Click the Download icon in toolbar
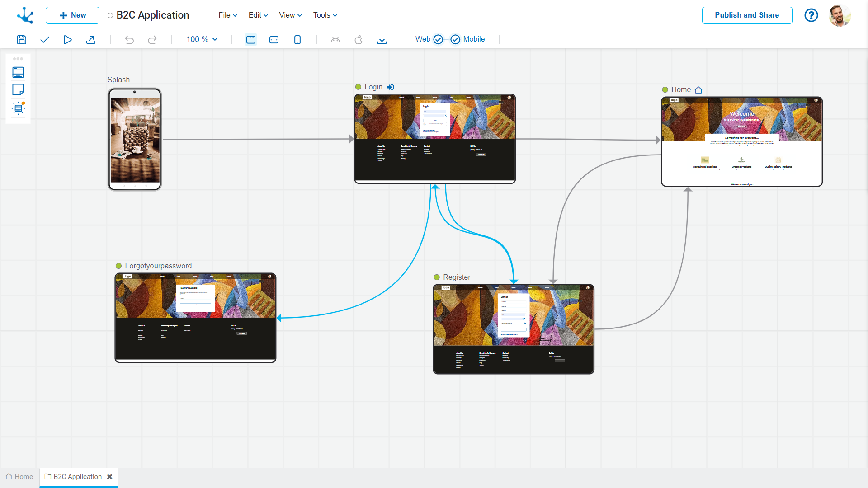 click(x=382, y=40)
